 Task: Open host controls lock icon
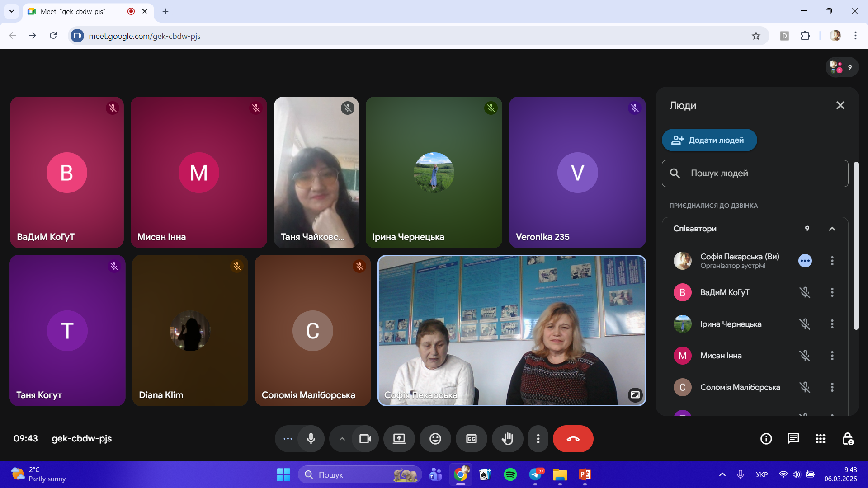click(x=848, y=438)
